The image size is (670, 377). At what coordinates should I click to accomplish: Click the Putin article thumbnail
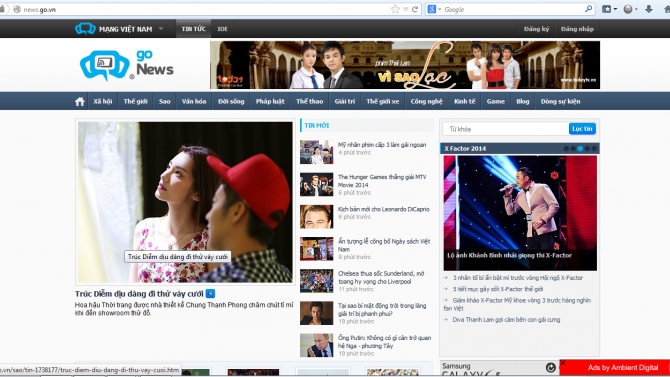click(x=316, y=345)
